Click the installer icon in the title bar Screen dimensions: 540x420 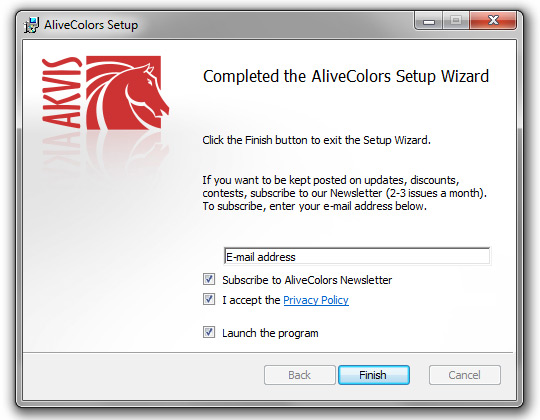tap(31, 25)
